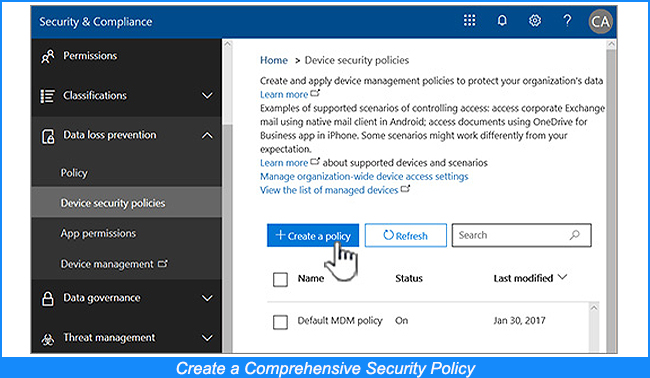This screenshot has height=378, width=650.
Task: Click scroll-up arrow of policy list
Action: (x=594, y=308)
